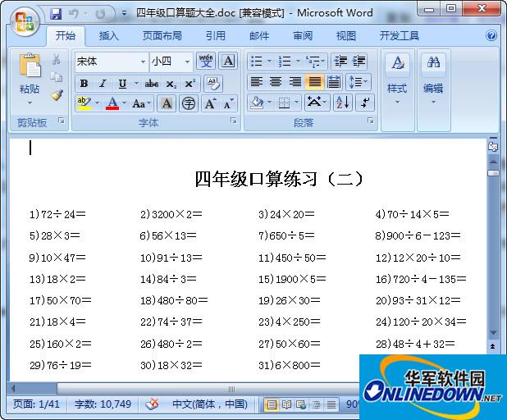Open the Asian layout dropdown

pos(317,103)
